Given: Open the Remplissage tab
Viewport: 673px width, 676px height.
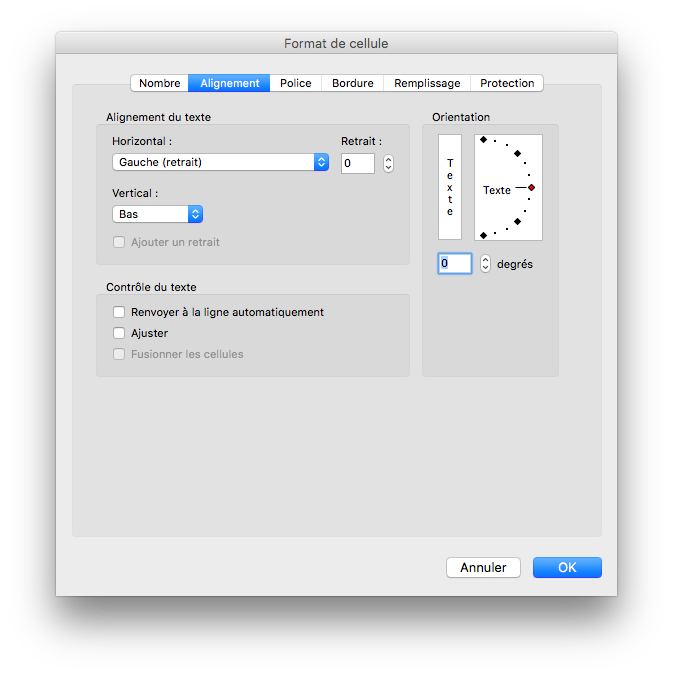Looking at the screenshot, I should 427,83.
